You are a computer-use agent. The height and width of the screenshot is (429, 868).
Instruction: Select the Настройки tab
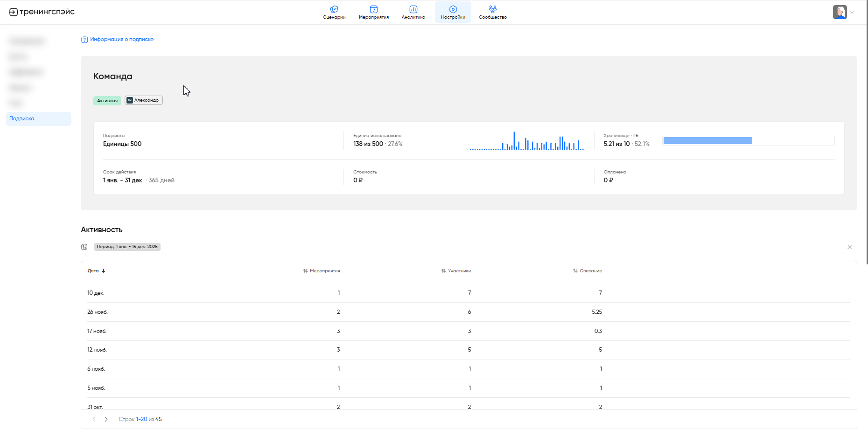coord(453,12)
